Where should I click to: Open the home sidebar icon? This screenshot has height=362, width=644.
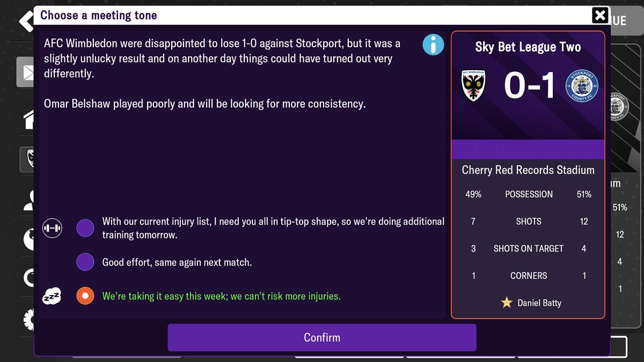28,119
